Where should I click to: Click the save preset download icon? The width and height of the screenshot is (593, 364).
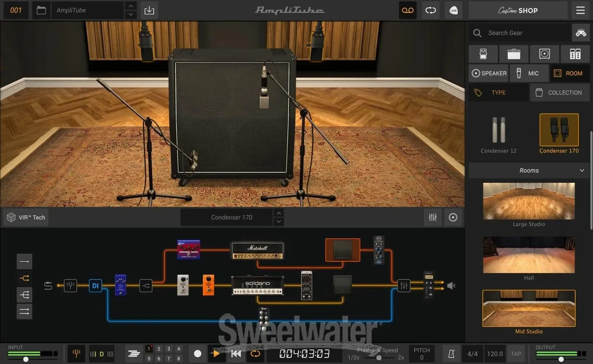click(x=149, y=10)
